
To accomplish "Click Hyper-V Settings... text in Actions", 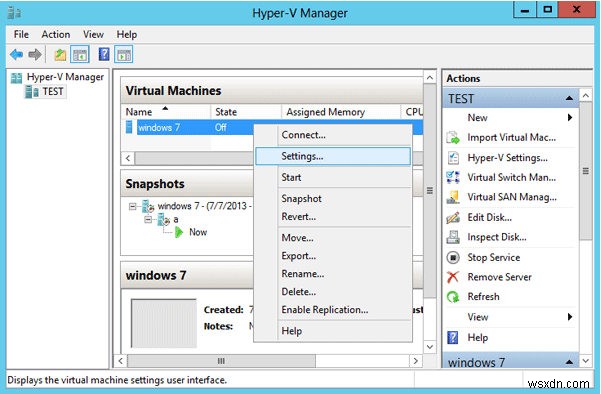I will click(x=507, y=158).
